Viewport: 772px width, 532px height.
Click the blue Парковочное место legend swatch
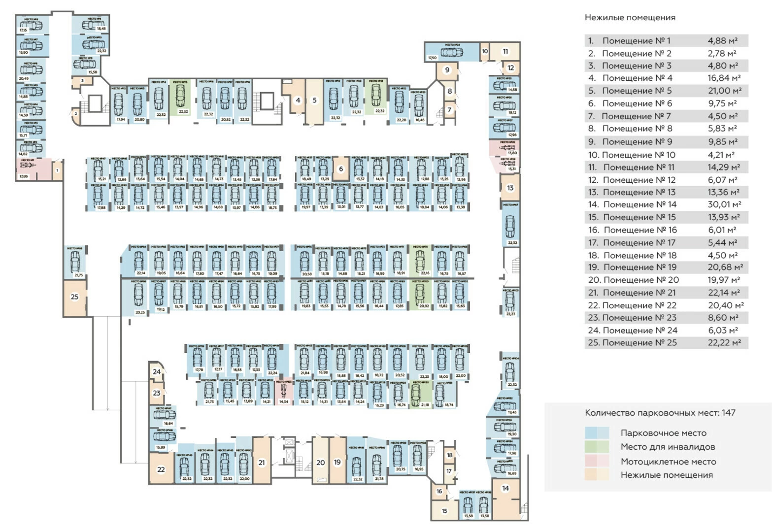click(597, 433)
